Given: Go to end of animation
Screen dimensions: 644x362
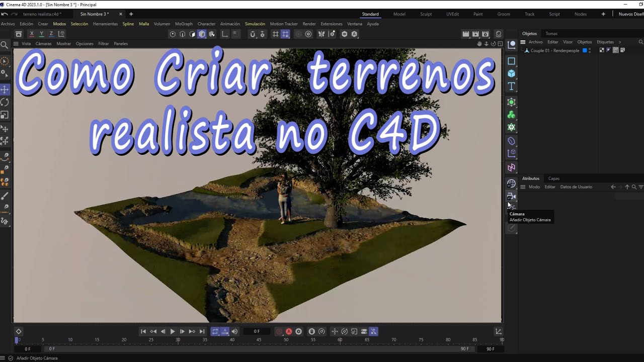Looking at the screenshot, I should click(202, 331).
